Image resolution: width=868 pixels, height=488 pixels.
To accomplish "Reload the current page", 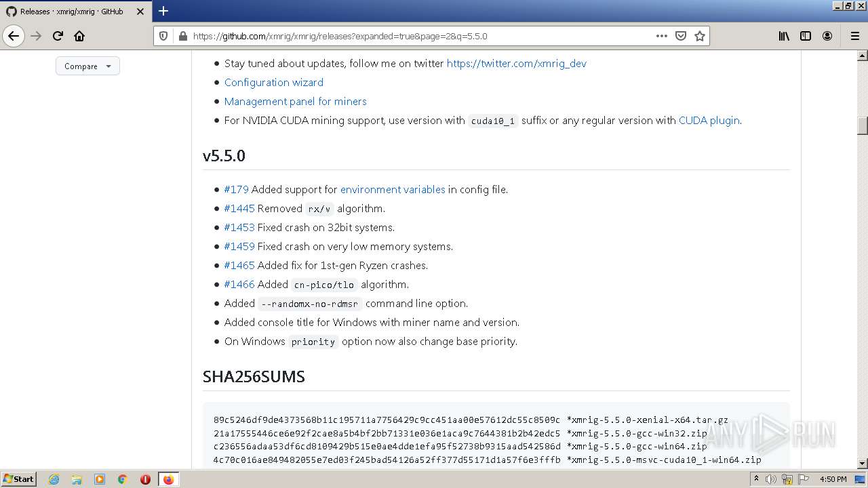I will (58, 36).
